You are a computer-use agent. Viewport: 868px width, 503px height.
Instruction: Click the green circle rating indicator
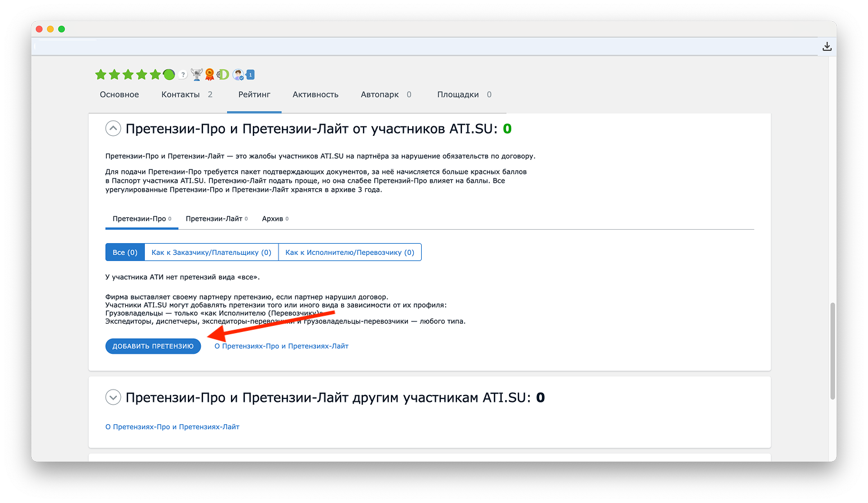[x=169, y=74]
